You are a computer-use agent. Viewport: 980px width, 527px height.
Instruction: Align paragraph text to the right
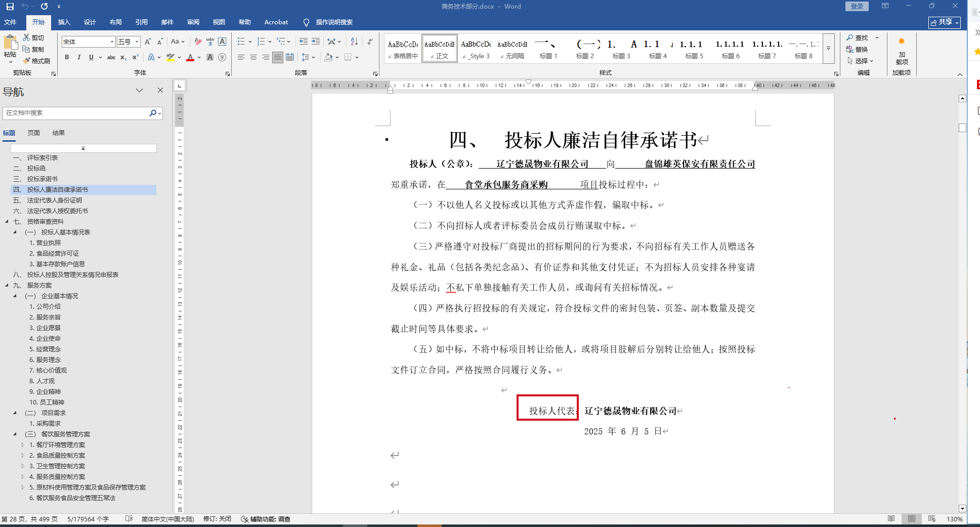click(266, 57)
